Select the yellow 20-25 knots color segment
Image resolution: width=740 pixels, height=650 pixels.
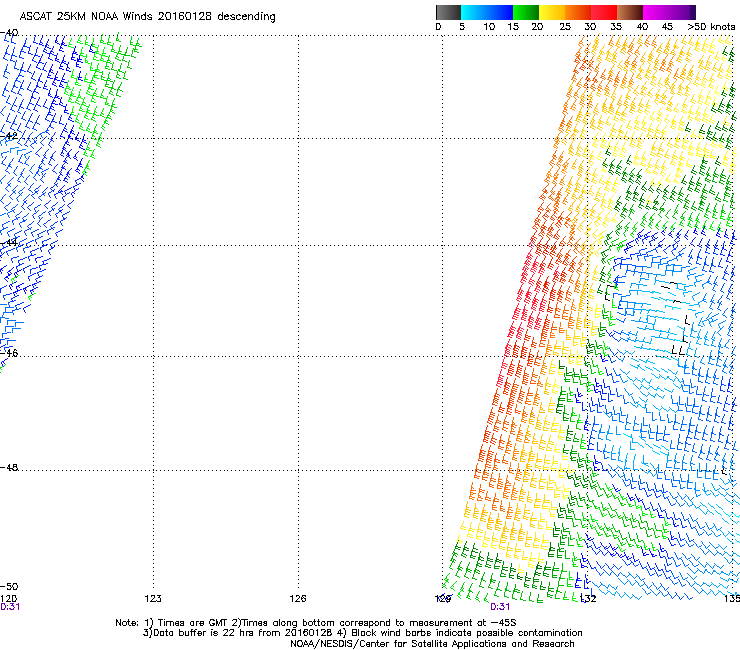coord(552,12)
